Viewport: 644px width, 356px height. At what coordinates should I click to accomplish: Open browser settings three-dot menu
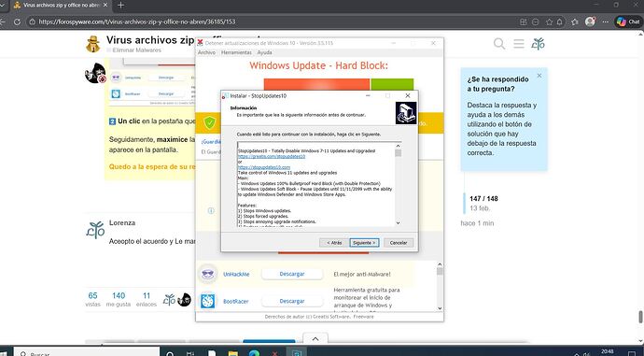click(x=605, y=21)
